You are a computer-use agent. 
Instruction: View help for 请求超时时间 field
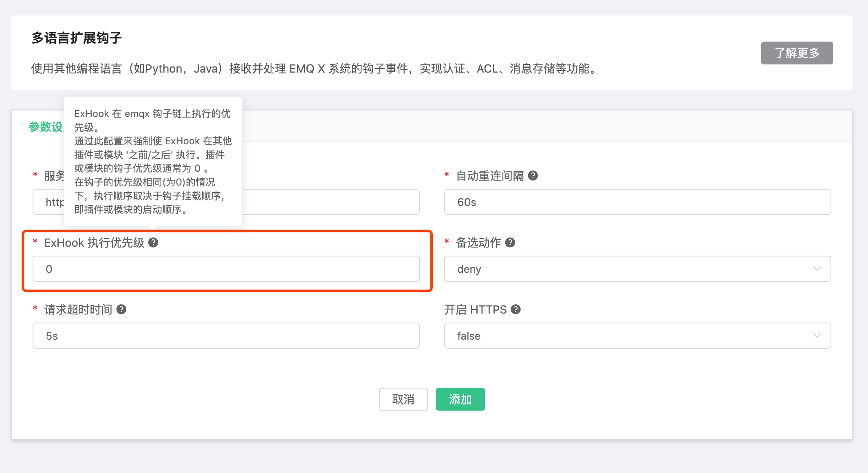(121, 309)
